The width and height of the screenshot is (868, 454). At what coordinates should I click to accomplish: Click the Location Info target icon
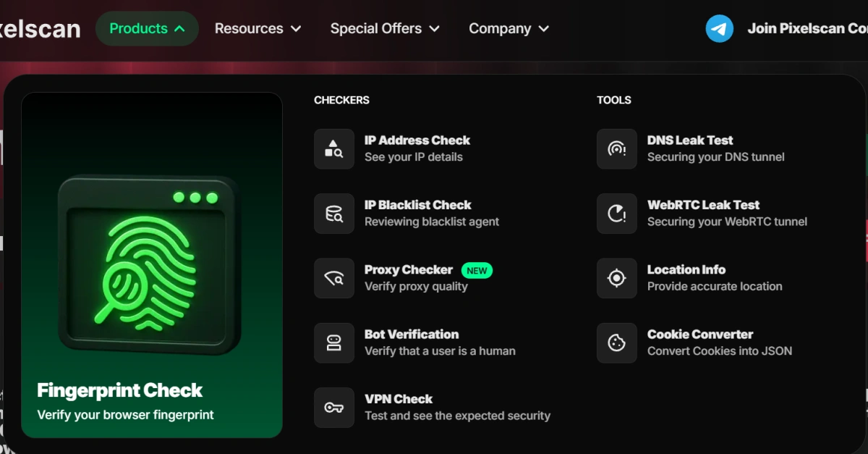click(617, 278)
